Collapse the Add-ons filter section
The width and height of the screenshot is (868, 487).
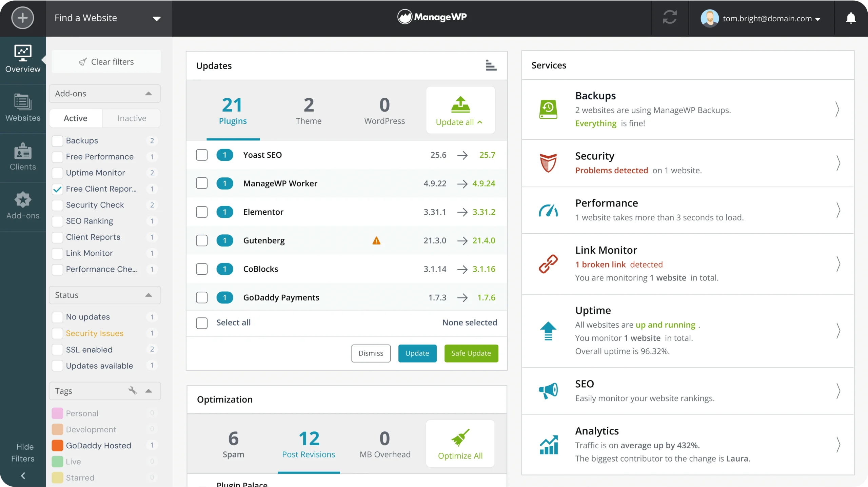pos(148,94)
